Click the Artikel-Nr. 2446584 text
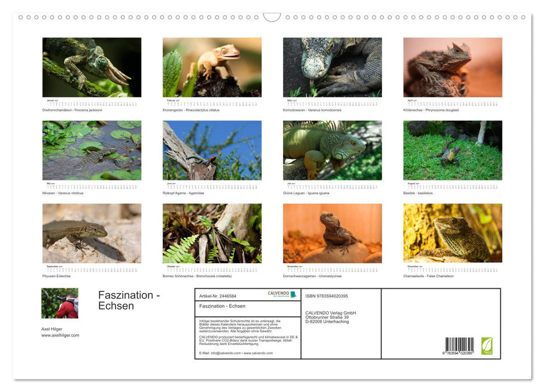The image size is (544, 392). pyautogui.click(x=217, y=296)
